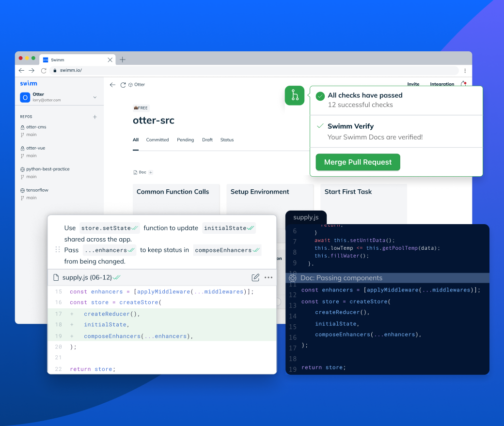Click the supply.js (06-12) snippet file name
504x426 pixels.
click(87, 277)
